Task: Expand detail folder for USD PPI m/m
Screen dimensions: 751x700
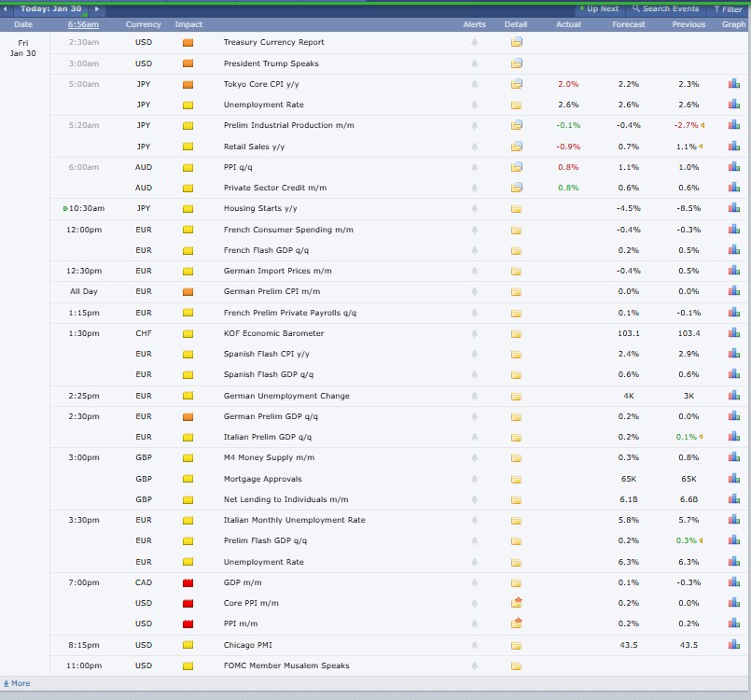Action: (x=516, y=623)
